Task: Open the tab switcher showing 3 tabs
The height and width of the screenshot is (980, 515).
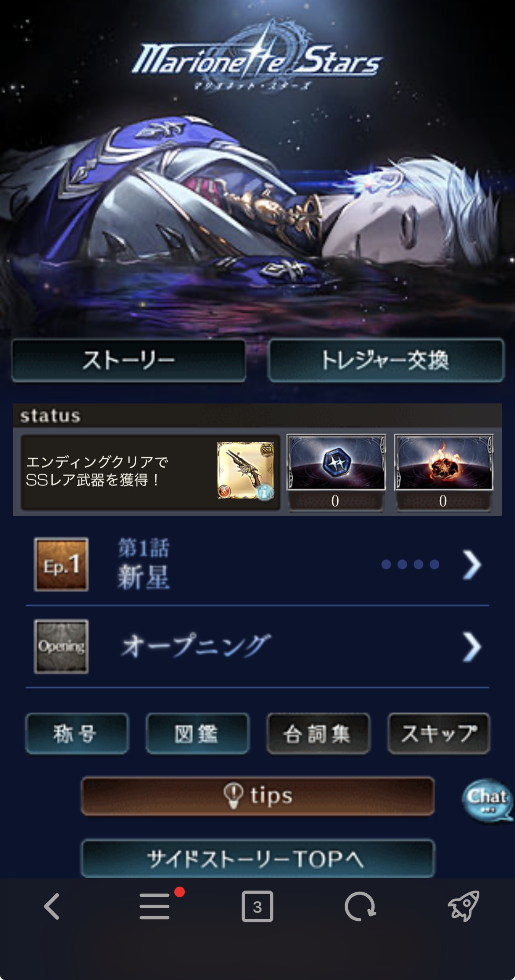Action: tap(257, 906)
